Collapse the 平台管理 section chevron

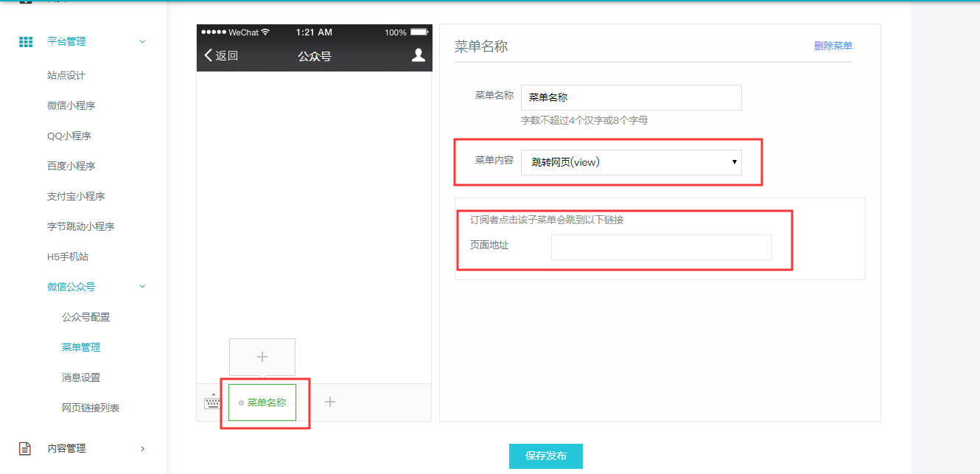pyautogui.click(x=142, y=42)
